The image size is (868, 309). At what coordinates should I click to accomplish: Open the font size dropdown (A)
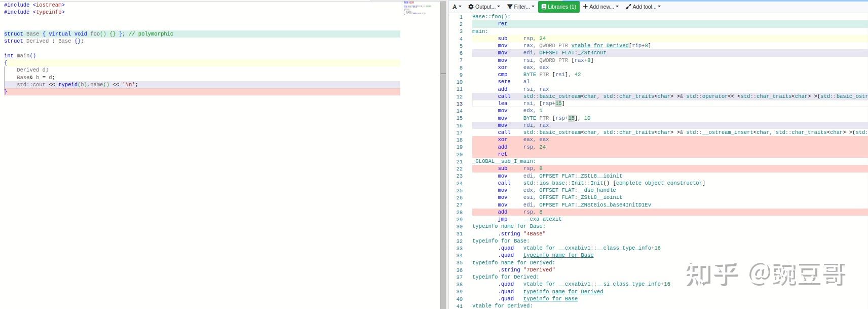point(457,7)
